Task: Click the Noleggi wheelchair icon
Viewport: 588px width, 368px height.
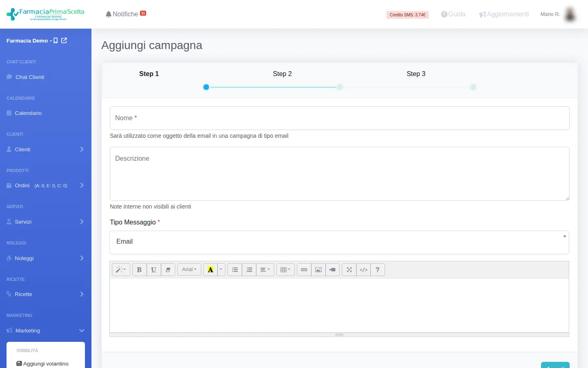Action: (9, 258)
